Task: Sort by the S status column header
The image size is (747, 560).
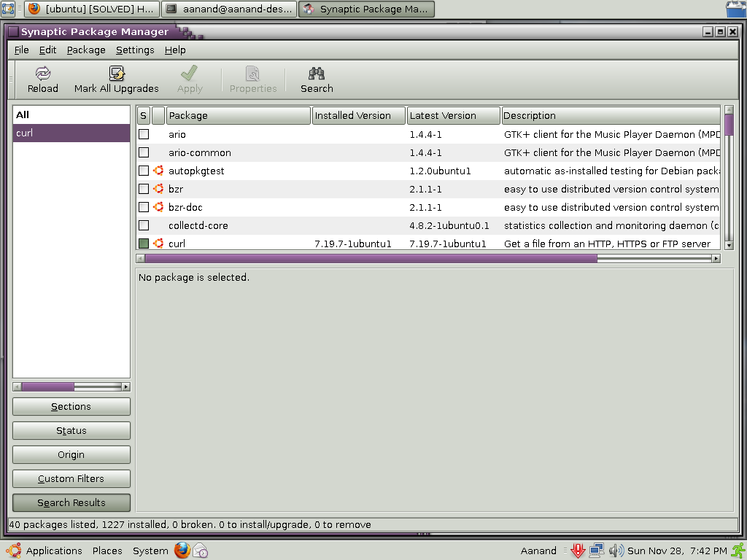Action: (x=143, y=115)
